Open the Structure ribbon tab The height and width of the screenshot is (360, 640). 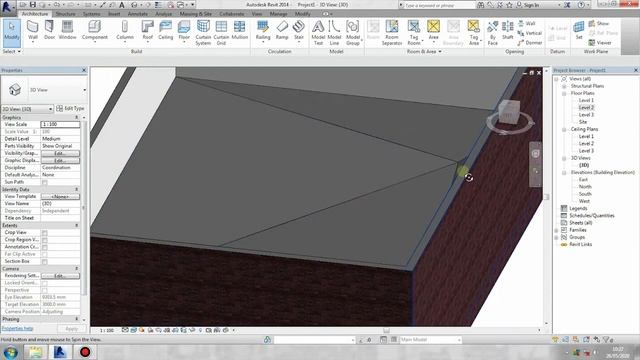coord(65,14)
